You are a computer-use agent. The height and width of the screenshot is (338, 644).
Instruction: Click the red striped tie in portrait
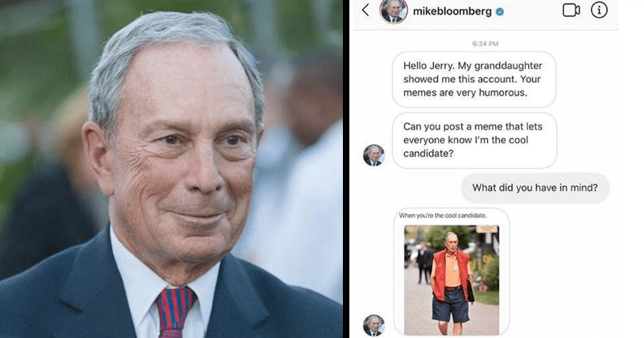coord(173,311)
